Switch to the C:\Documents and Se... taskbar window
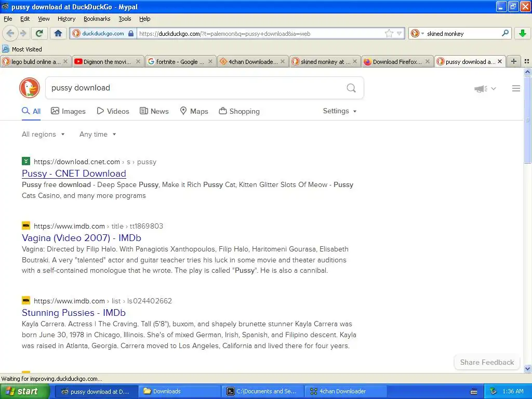This screenshot has height=399, width=532. pyautogui.click(x=263, y=391)
